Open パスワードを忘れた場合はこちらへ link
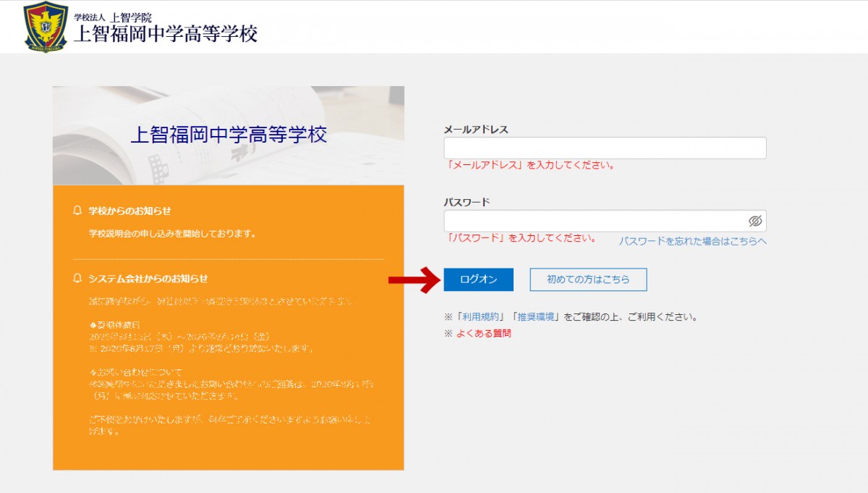This screenshot has height=493, width=868. pos(693,241)
